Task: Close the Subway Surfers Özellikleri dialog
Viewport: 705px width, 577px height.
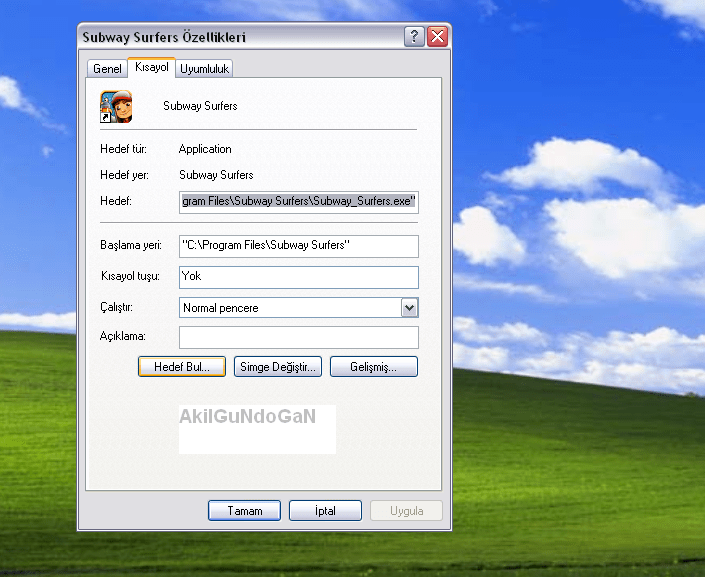Action: pyautogui.click(x=437, y=37)
